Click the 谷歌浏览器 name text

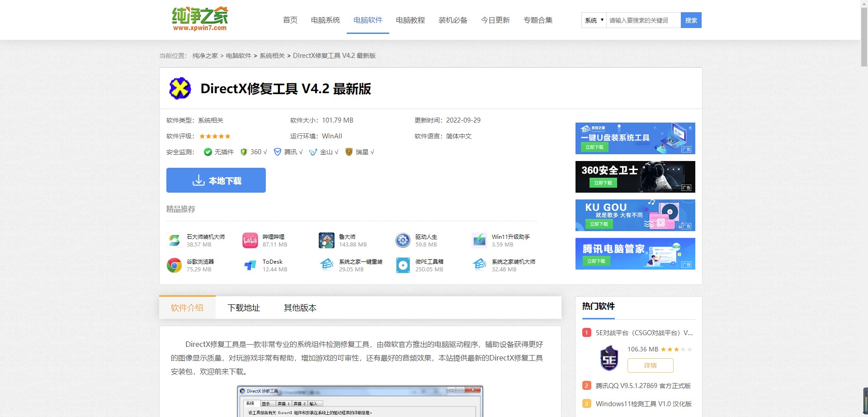(x=200, y=261)
